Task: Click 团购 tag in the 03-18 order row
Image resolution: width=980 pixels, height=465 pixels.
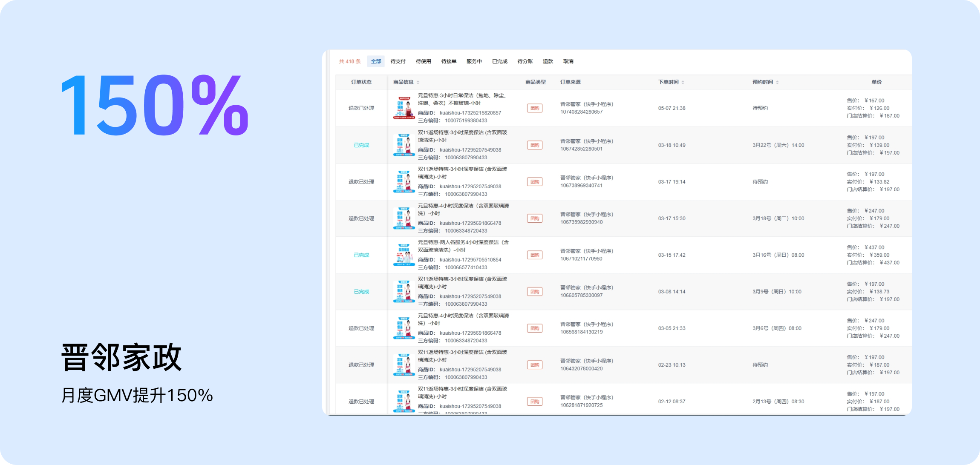Action: point(534,145)
